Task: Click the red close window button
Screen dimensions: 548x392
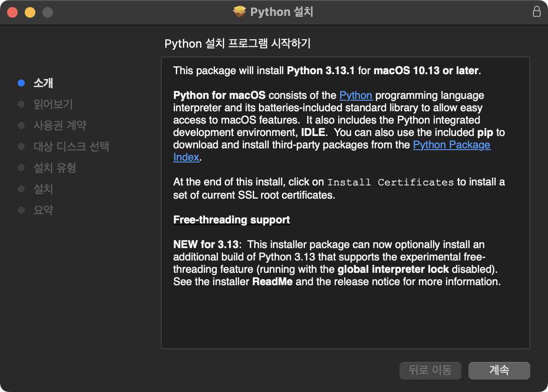Action: coord(12,12)
